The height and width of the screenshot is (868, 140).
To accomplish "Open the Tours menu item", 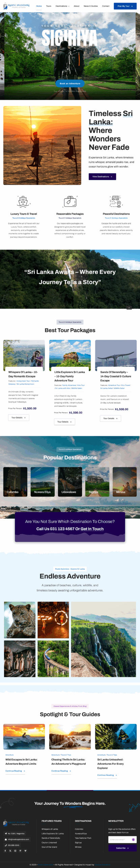I will 49,6.
